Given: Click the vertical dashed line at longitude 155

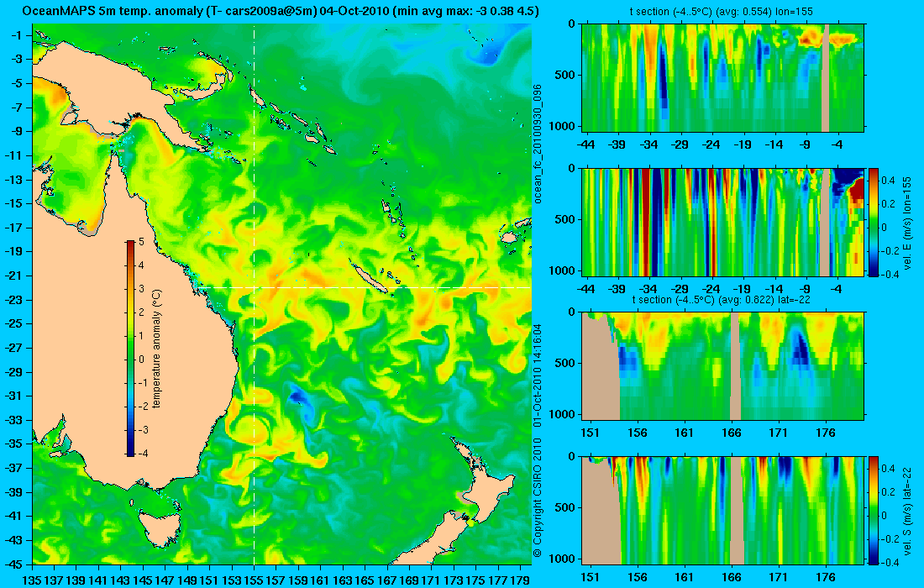Looking at the screenshot, I should tap(254, 293).
